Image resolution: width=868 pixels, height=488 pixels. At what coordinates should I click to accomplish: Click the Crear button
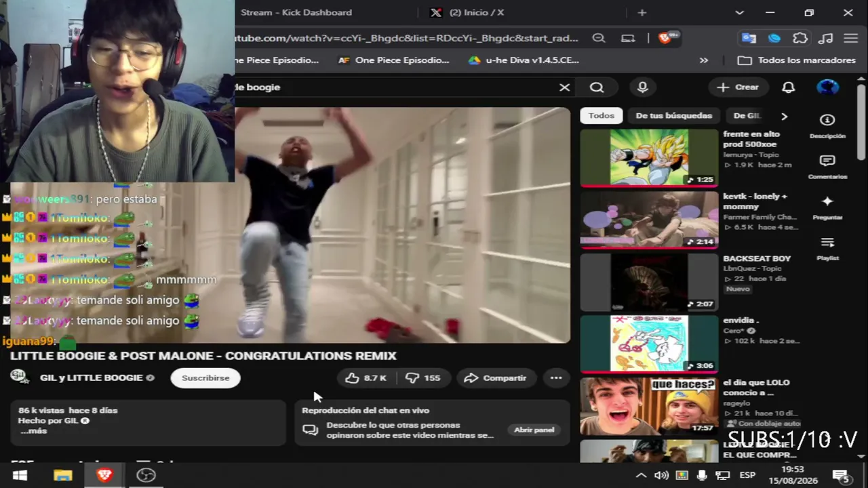738,87
